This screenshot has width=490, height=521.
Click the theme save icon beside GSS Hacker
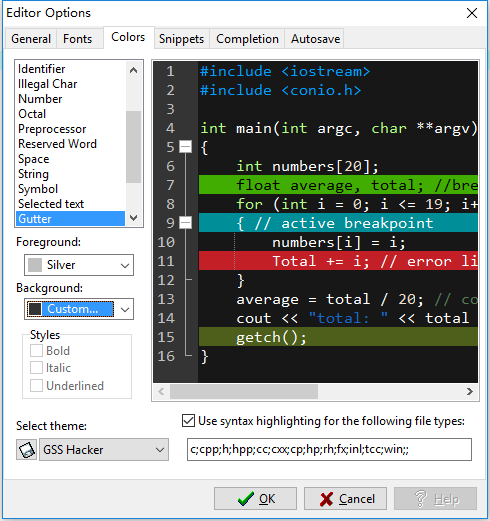pos(26,450)
